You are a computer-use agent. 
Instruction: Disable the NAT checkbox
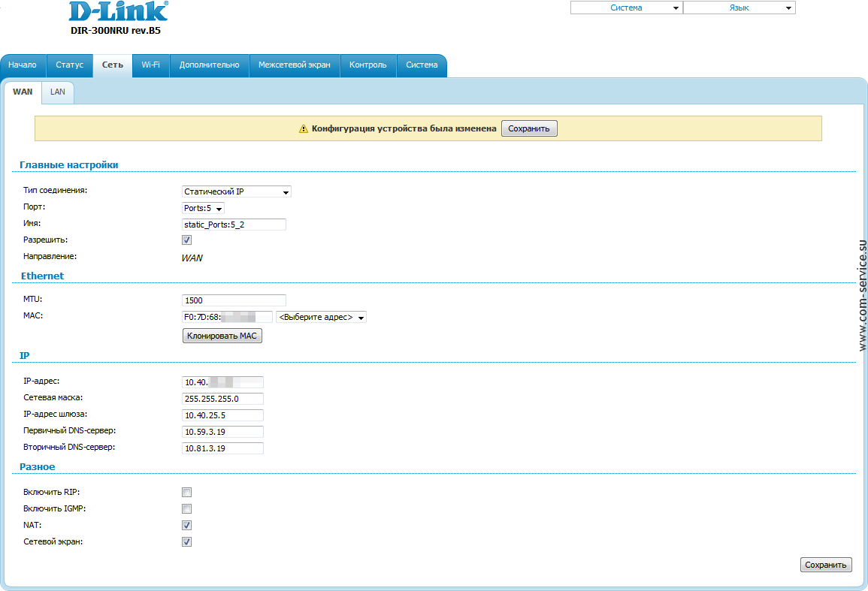[x=186, y=526]
